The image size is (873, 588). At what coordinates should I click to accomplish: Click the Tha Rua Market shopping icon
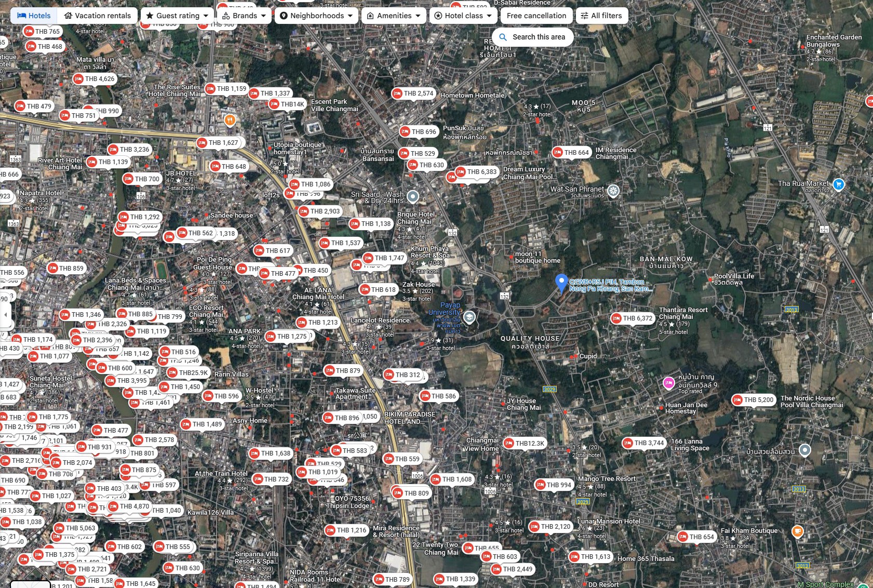pos(838,184)
